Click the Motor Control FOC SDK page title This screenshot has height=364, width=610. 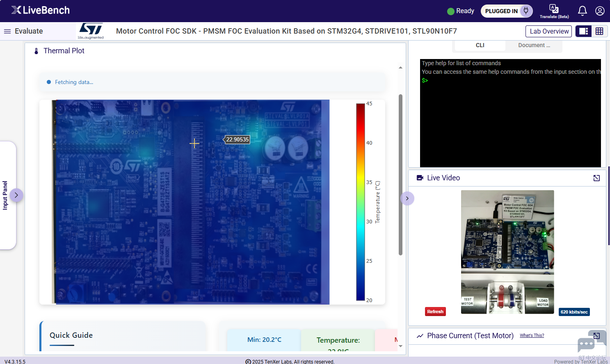286,31
